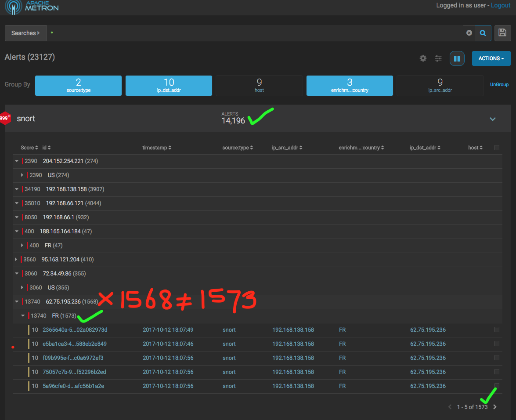
Task: Toggle the 192.168.138.158 (3907) group
Action: (x=17, y=189)
